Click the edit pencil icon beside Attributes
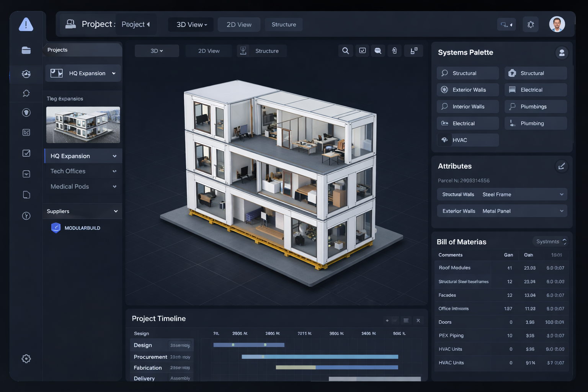The height and width of the screenshot is (392, 588). tap(561, 166)
